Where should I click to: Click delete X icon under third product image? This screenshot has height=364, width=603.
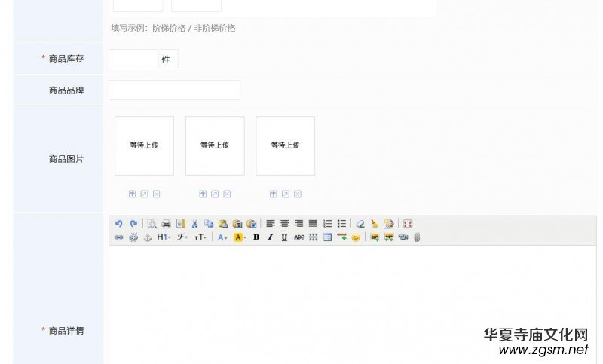point(298,194)
